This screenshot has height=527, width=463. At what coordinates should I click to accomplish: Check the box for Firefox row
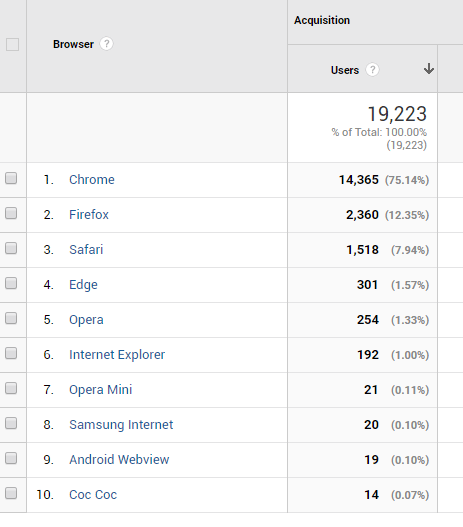[11, 213]
